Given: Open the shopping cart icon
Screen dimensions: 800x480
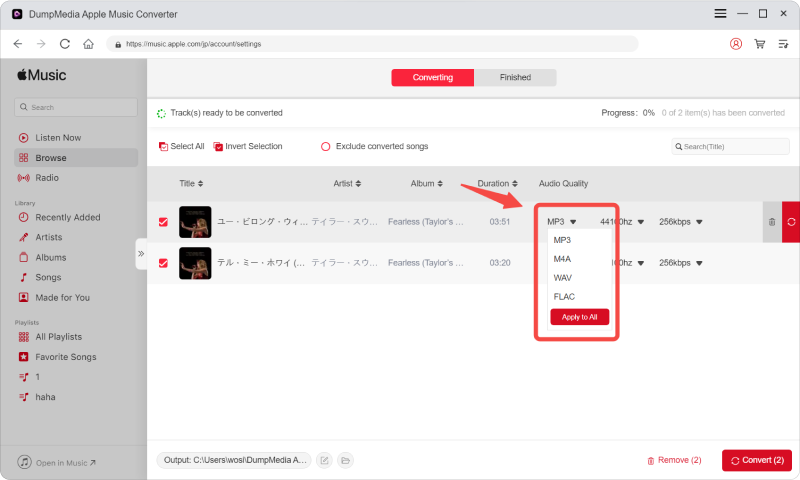Looking at the screenshot, I should [760, 44].
